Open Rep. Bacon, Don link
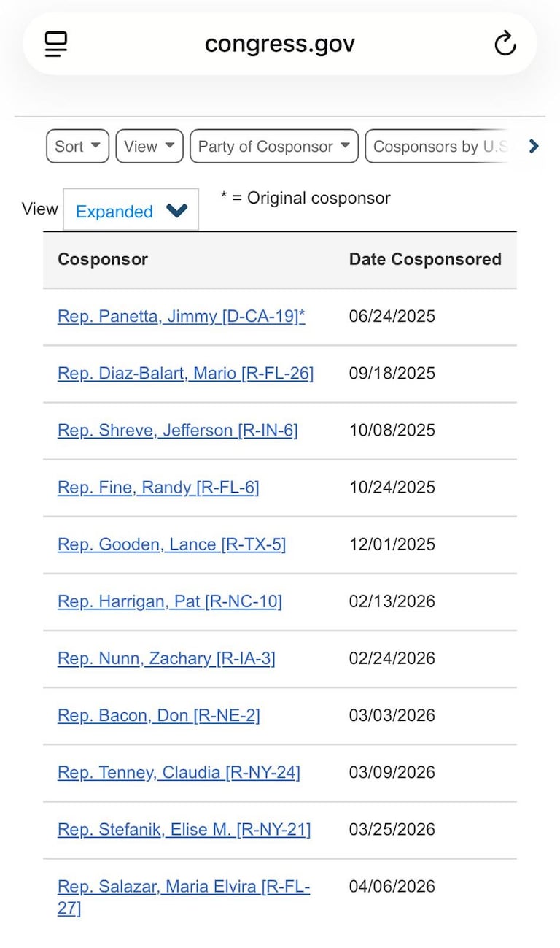 coord(158,714)
